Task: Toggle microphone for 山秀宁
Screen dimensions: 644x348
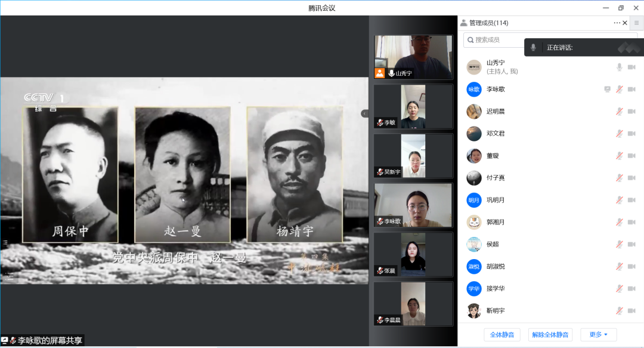Action: pyautogui.click(x=620, y=67)
